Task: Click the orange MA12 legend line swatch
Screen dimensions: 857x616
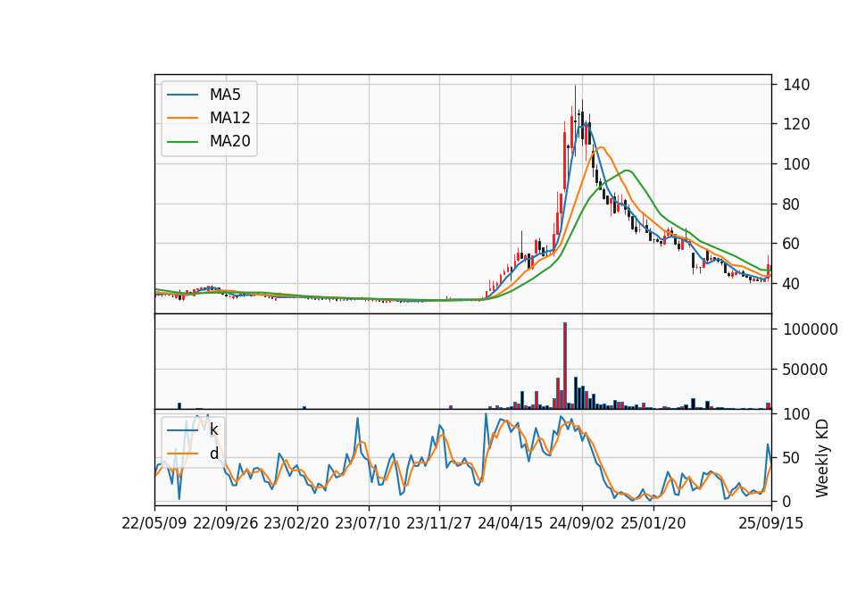Action: pos(182,118)
